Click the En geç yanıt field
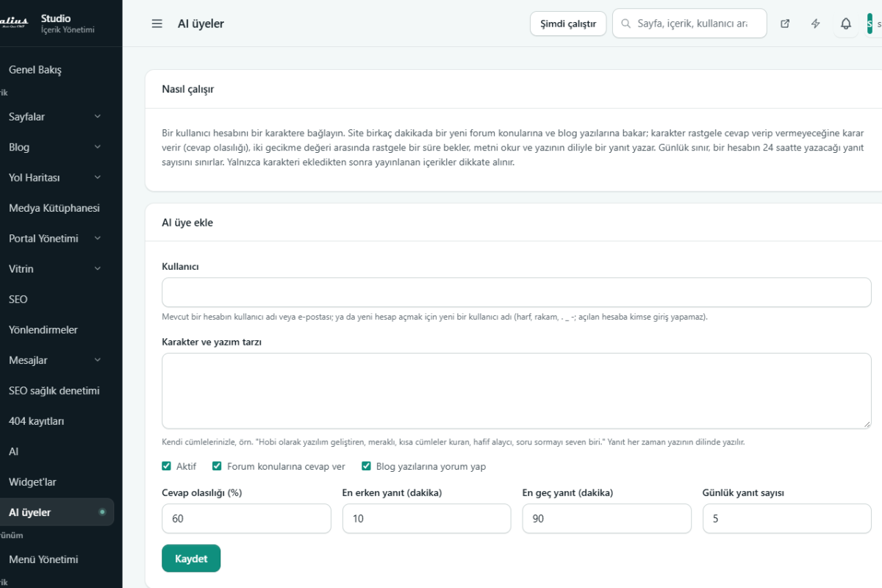This screenshot has width=882, height=588. tap(607, 519)
